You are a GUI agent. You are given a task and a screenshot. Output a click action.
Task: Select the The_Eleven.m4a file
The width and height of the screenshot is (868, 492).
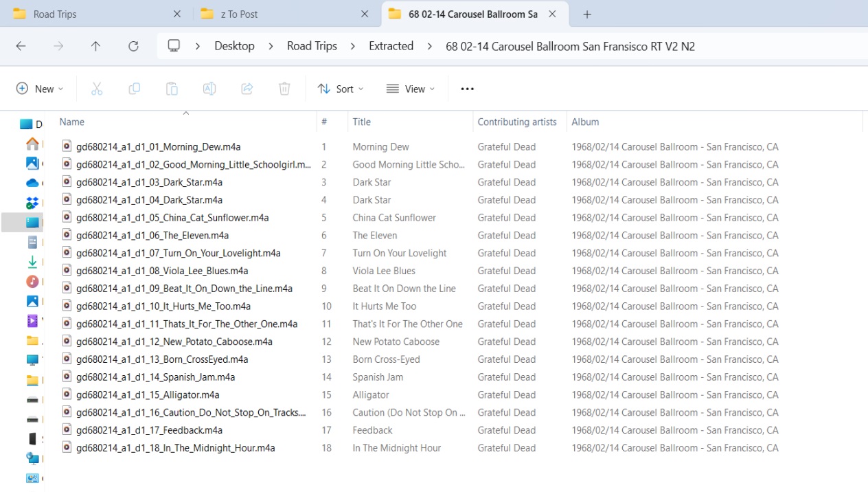(152, 235)
